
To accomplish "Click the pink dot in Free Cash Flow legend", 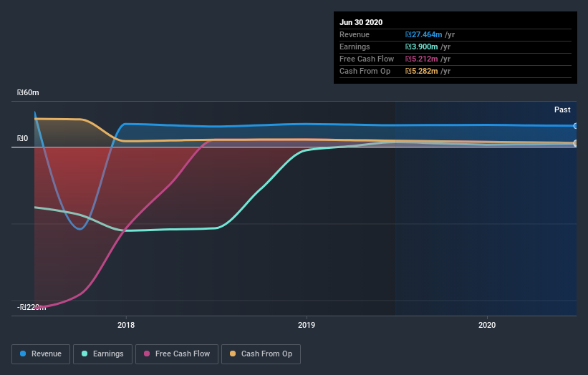I will click(147, 354).
